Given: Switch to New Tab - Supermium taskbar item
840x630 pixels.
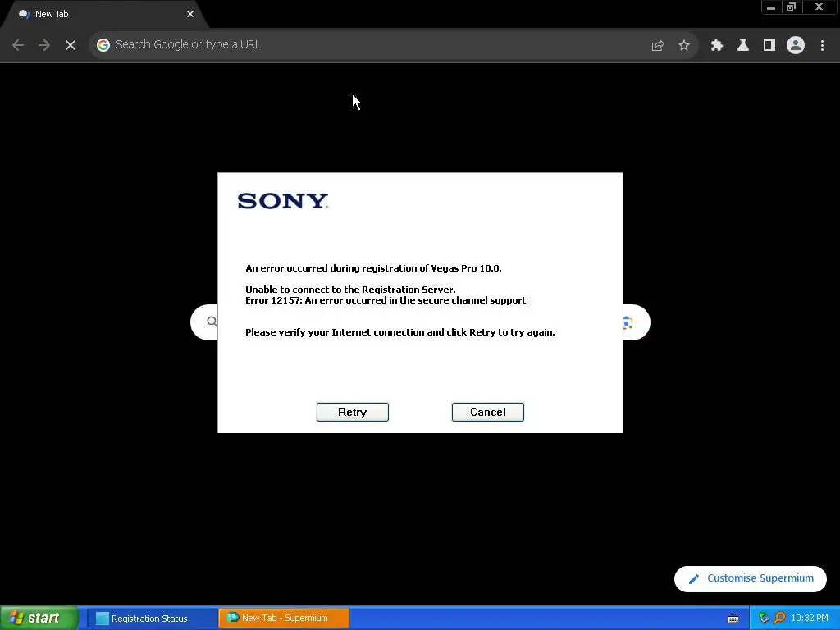Looking at the screenshot, I should point(284,619).
